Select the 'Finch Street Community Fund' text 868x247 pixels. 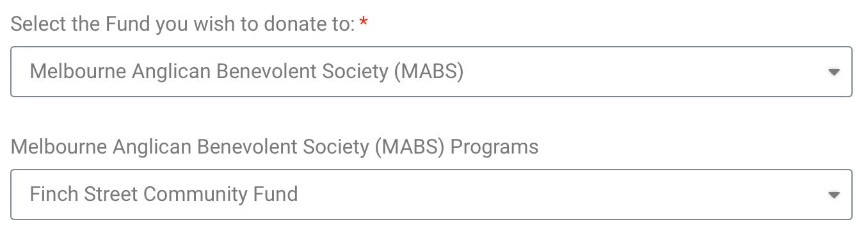tap(164, 194)
